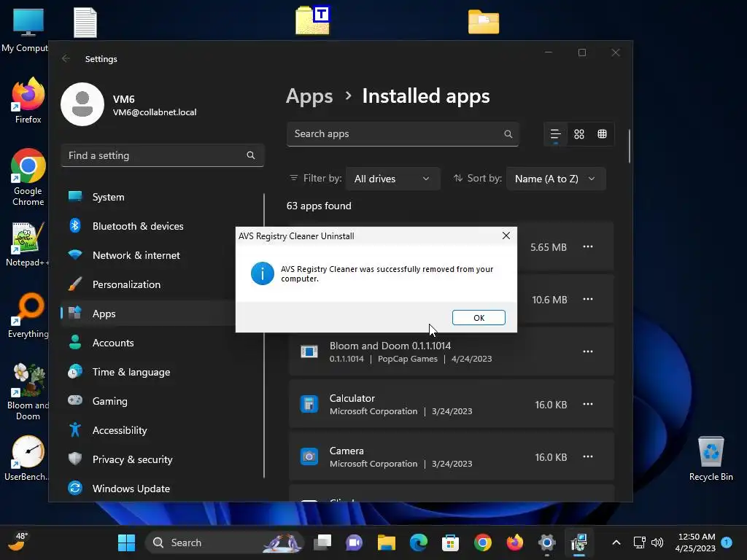Open Microsoft Edge from taskbar
Viewport: 747px width, 560px height.
pyautogui.click(x=419, y=542)
